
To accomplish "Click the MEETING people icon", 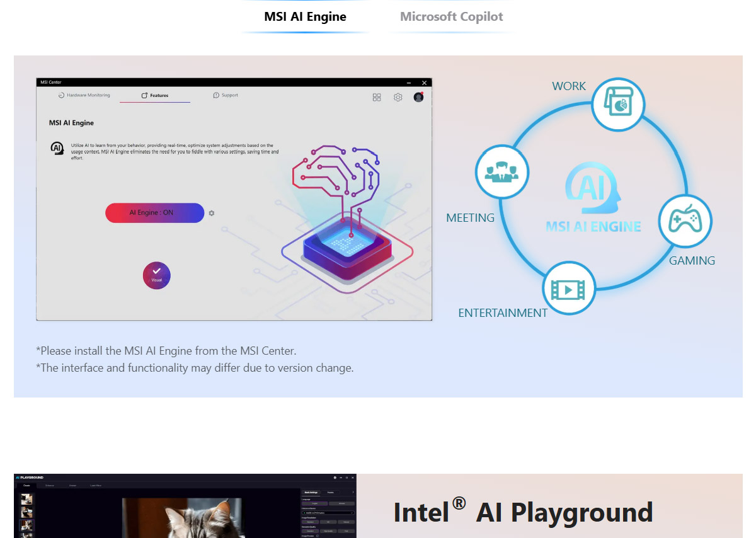I will pyautogui.click(x=502, y=171).
